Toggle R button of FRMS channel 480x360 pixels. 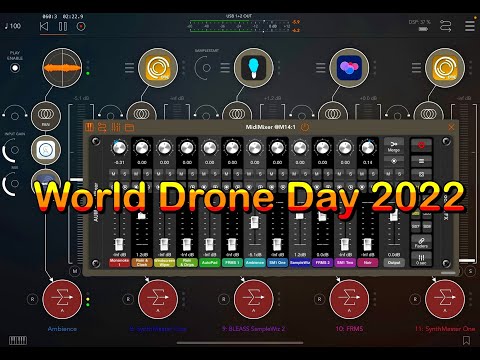[x=319, y=299]
